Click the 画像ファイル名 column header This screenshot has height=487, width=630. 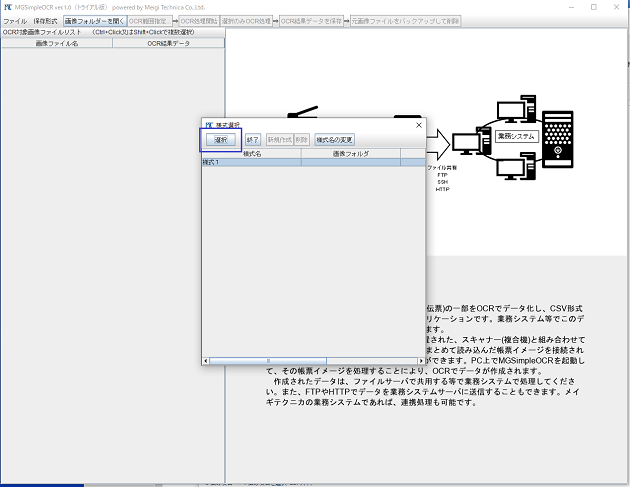click(x=57, y=43)
